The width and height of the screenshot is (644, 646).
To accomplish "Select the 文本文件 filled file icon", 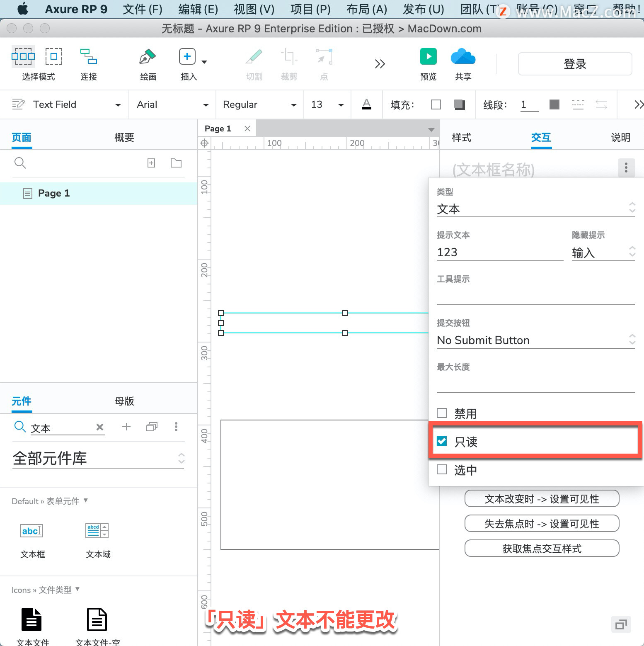I will coord(31,619).
